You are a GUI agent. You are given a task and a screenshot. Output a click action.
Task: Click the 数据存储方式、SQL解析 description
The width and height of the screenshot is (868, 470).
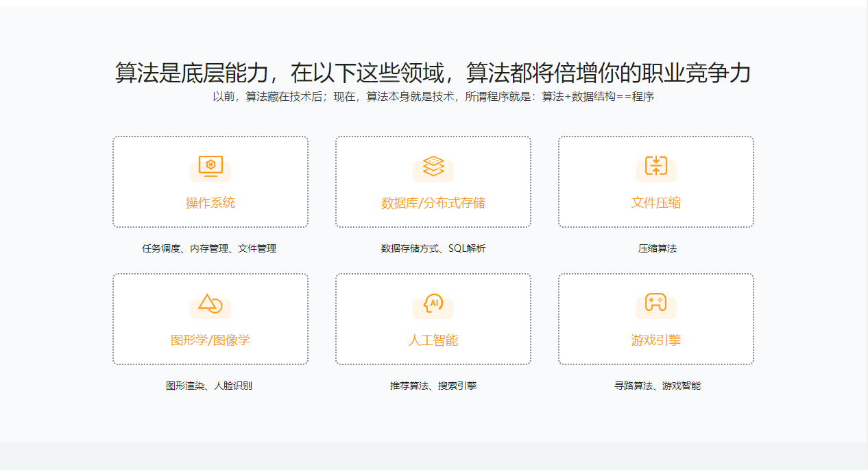pos(433,248)
